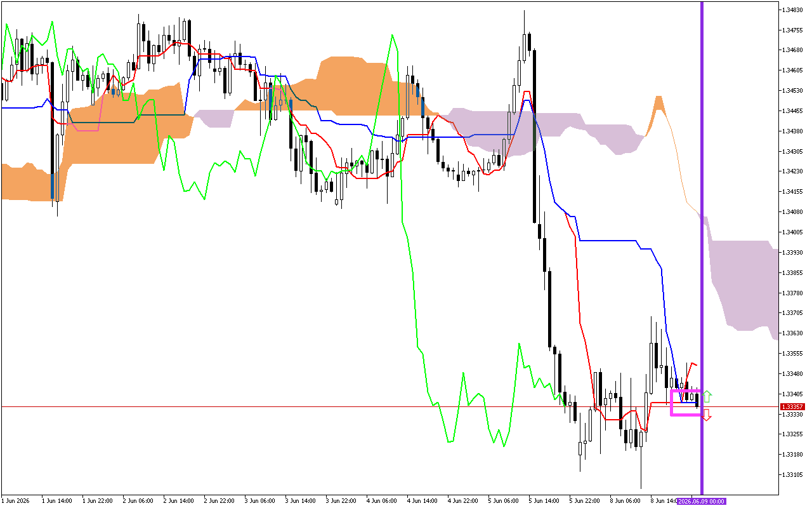Click time axis label 4 Jun 14:00
This screenshot has width=812, height=508.
point(422,501)
